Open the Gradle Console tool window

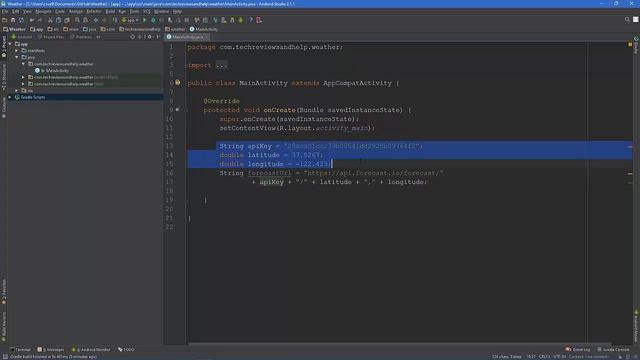pyautogui.click(x=613, y=349)
